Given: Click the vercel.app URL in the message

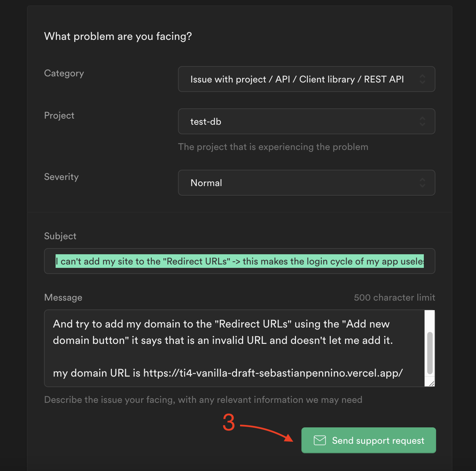Looking at the screenshot, I should pos(273,373).
